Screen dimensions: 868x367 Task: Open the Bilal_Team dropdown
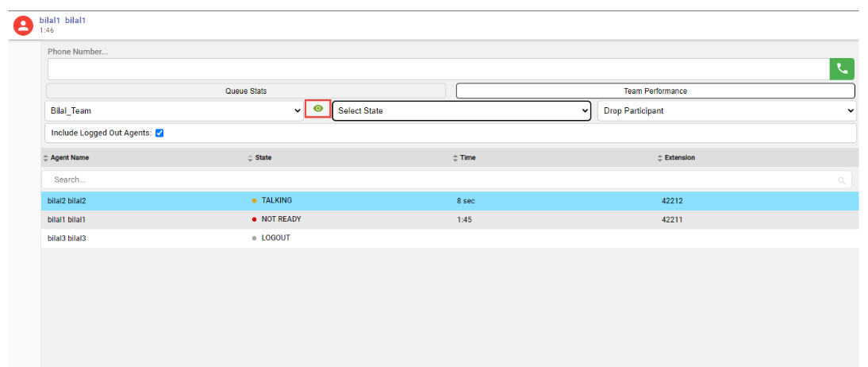pos(174,111)
